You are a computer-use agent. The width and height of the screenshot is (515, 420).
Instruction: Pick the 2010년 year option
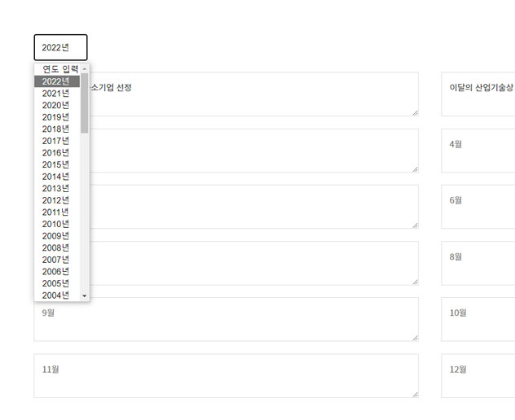[57, 224]
